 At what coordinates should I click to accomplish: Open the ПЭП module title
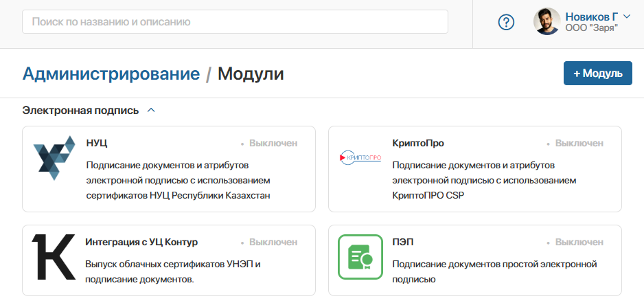coord(403,242)
